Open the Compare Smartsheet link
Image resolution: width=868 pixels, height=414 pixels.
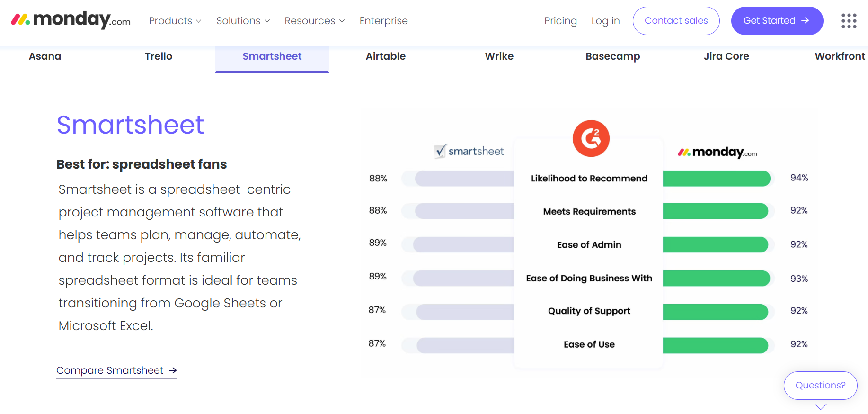pos(116,370)
